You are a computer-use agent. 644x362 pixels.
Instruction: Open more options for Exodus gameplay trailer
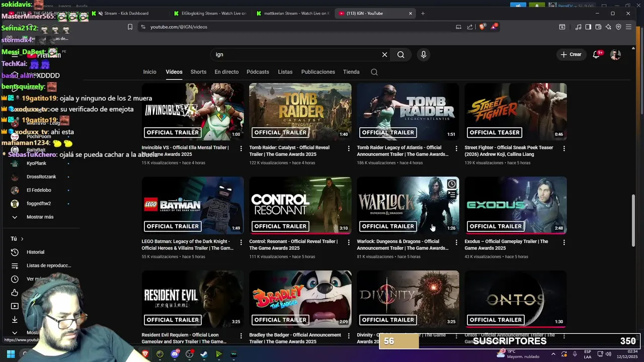tap(564, 242)
